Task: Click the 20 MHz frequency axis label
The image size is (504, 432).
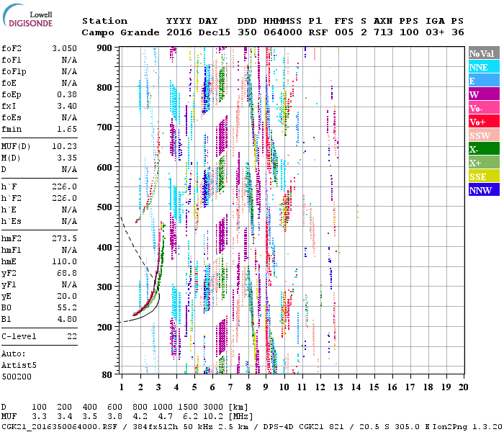Action: 463,387
